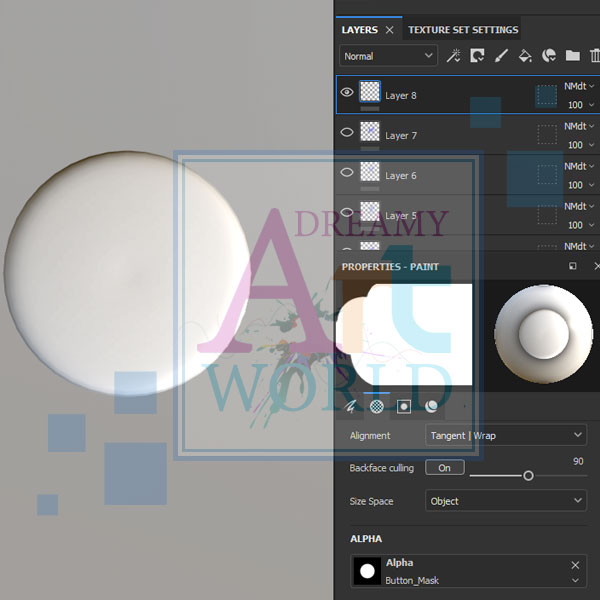
Task: Select the Layers tab
Action: pos(360,30)
